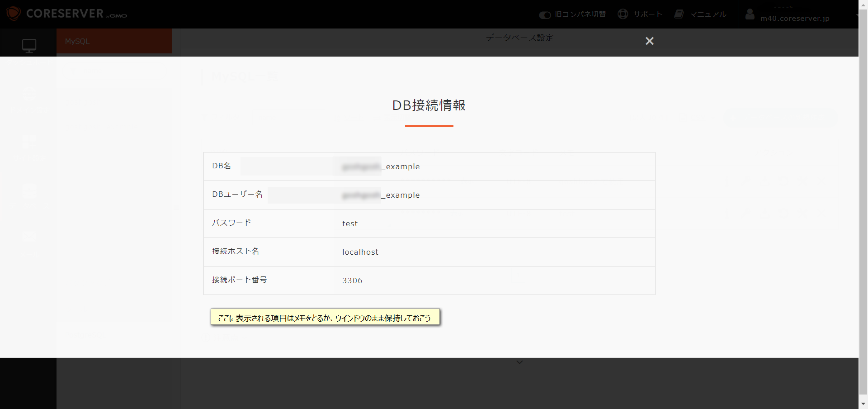Click the user account avatar icon
The width and height of the screenshot is (868, 409).
[x=750, y=14]
